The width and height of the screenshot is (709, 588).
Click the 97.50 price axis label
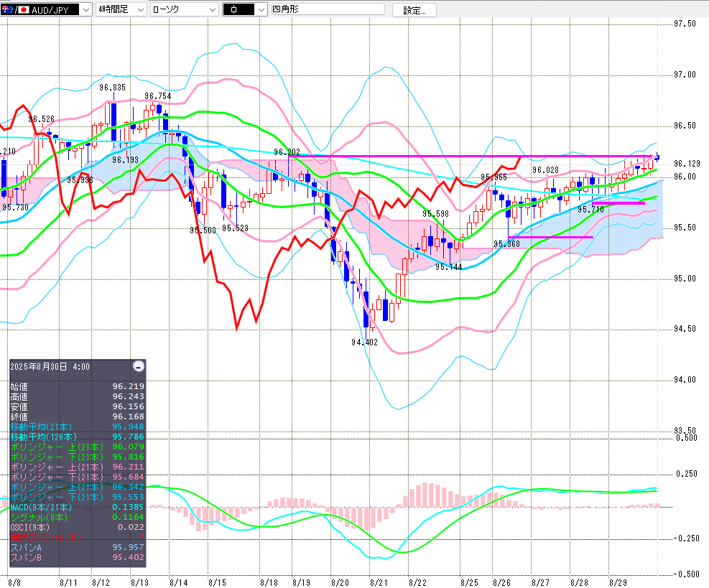pos(685,24)
